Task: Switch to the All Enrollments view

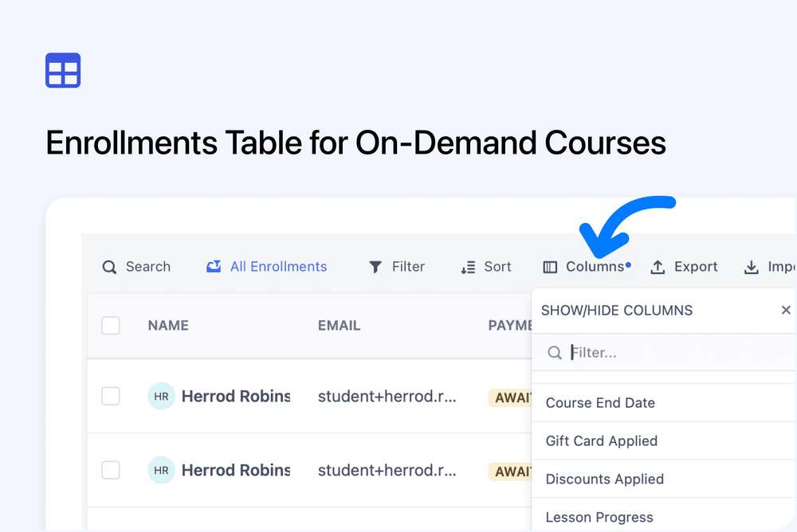Action: pos(277,267)
